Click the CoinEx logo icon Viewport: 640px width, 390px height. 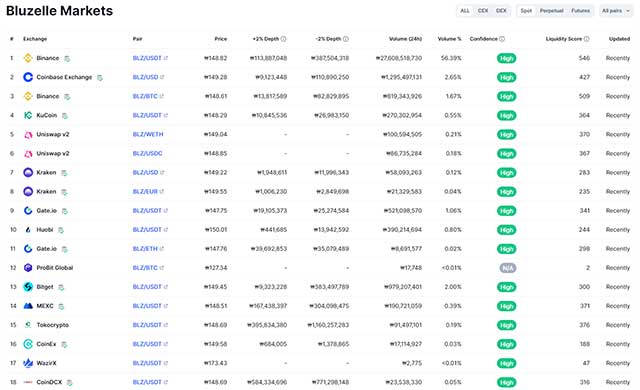coord(28,344)
